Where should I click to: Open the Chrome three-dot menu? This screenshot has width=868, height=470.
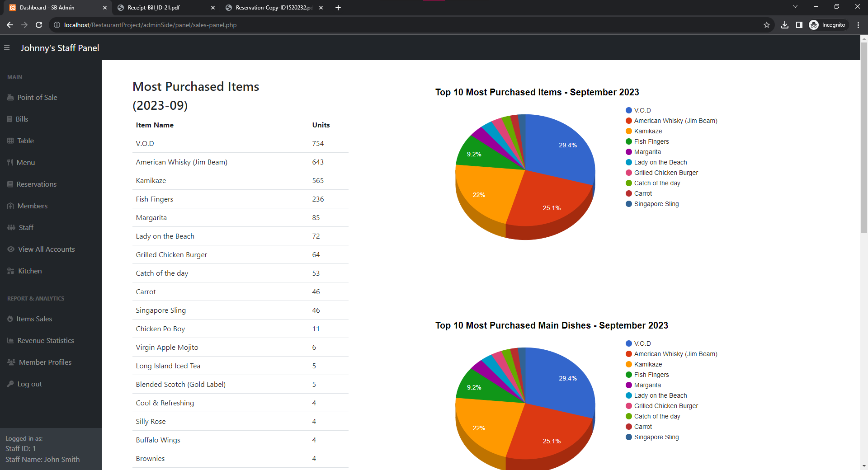[858, 25]
